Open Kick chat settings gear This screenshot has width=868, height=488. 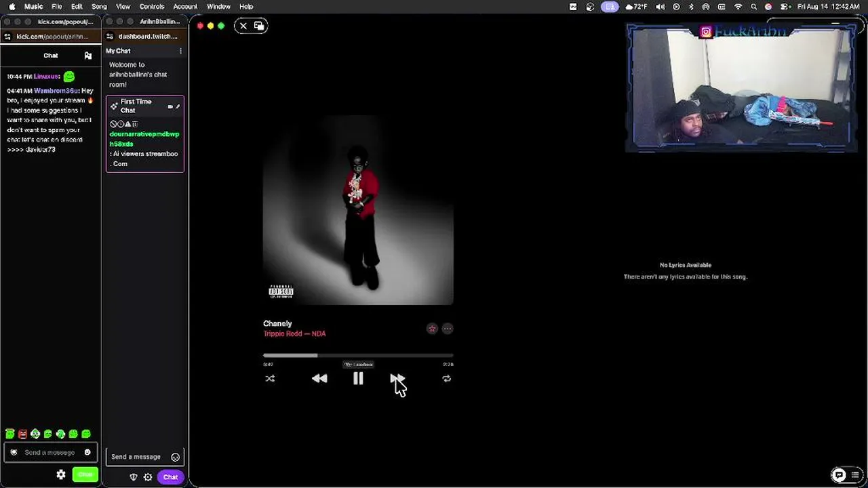(61, 475)
